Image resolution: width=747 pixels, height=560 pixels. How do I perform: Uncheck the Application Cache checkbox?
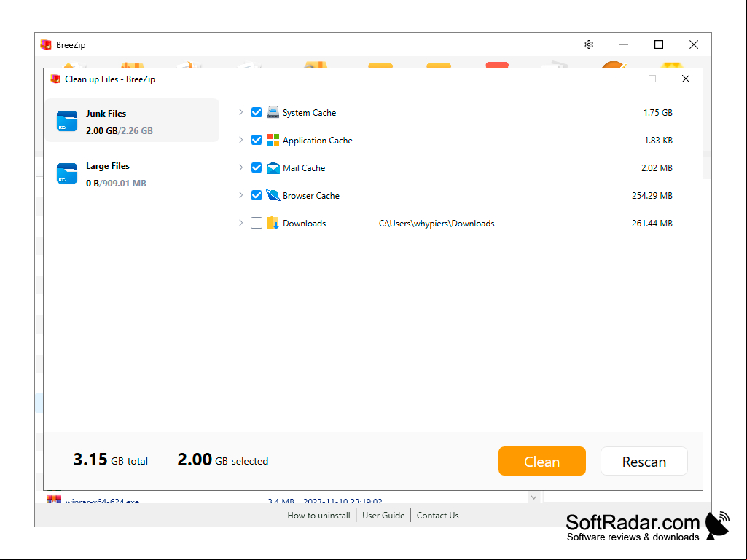(x=257, y=140)
